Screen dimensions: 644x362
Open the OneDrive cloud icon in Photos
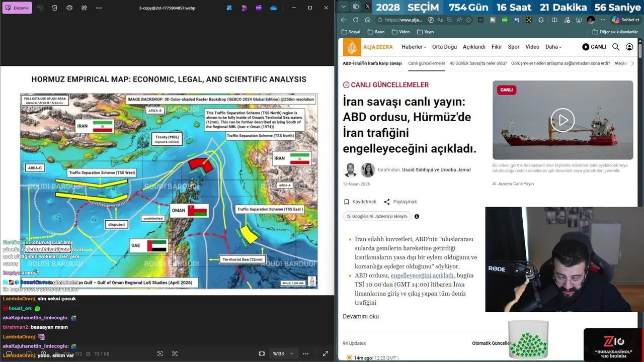coord(274,8)
